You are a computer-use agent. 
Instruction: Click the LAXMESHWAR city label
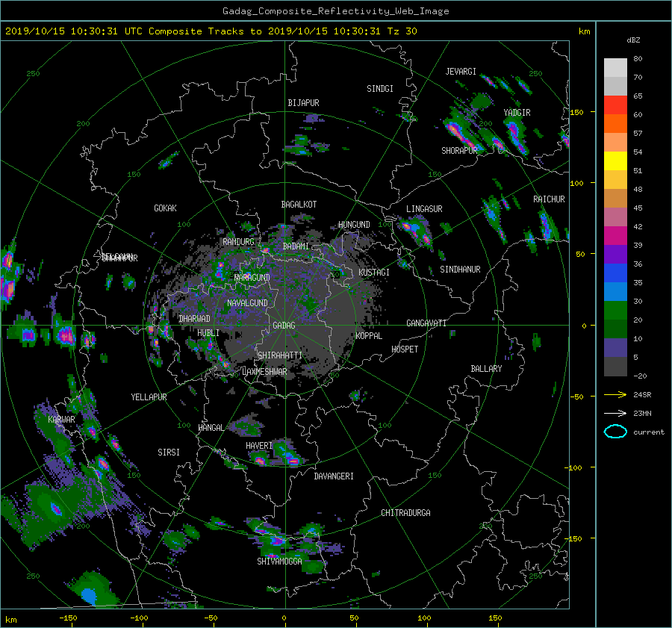pos(264,372)
